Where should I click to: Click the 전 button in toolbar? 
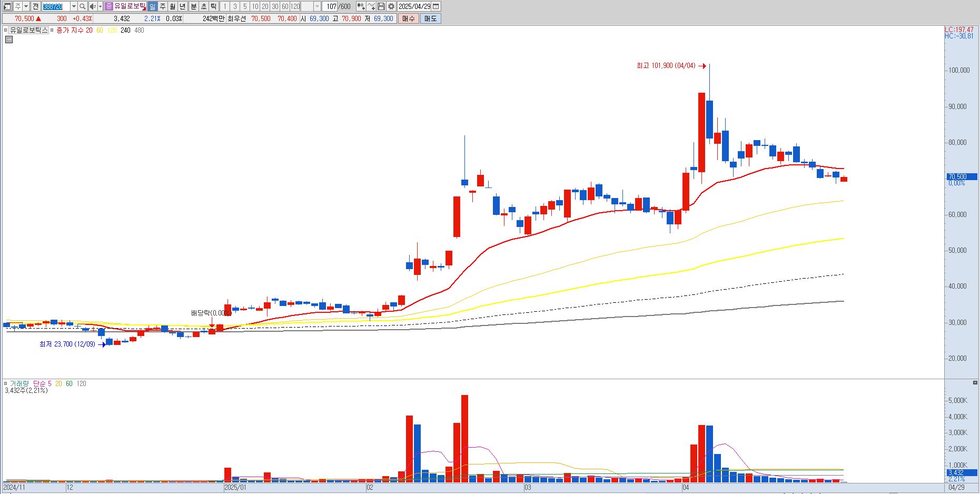pos(35,6)
